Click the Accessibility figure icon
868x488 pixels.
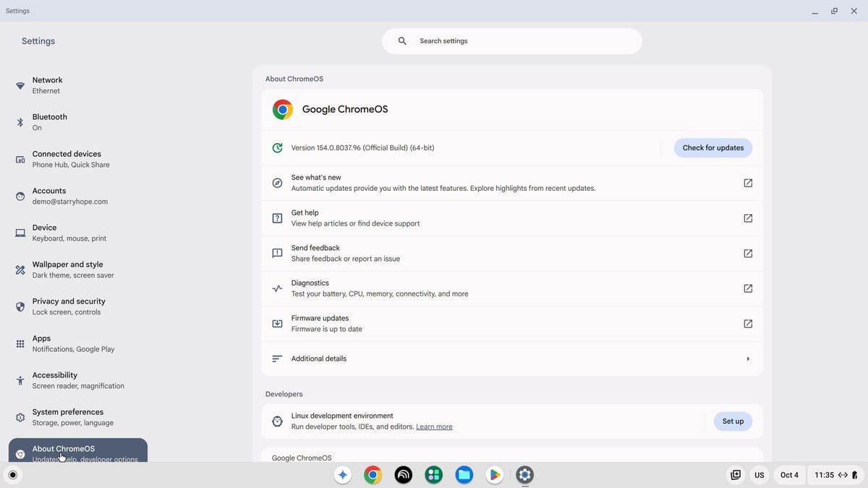point(20,380)
